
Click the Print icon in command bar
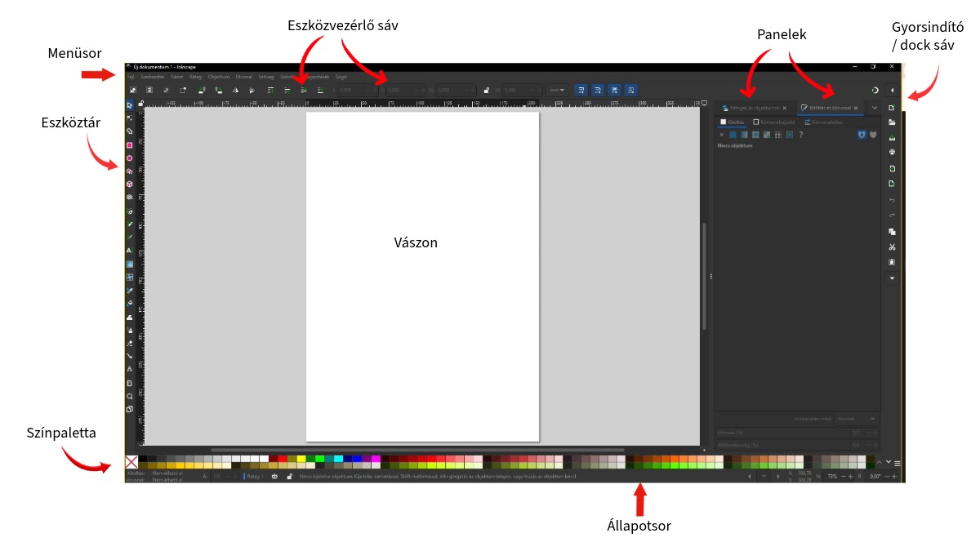click(x=892, y=152)
